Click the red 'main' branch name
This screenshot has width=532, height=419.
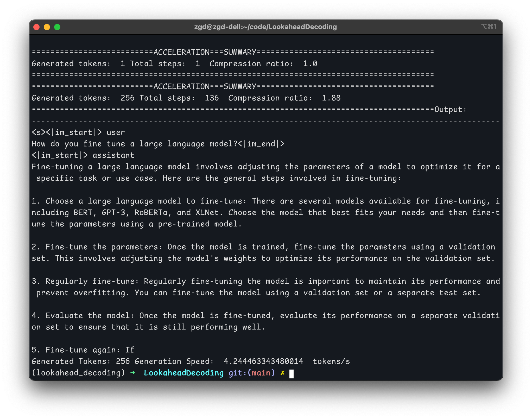click(x=261, y=373)
